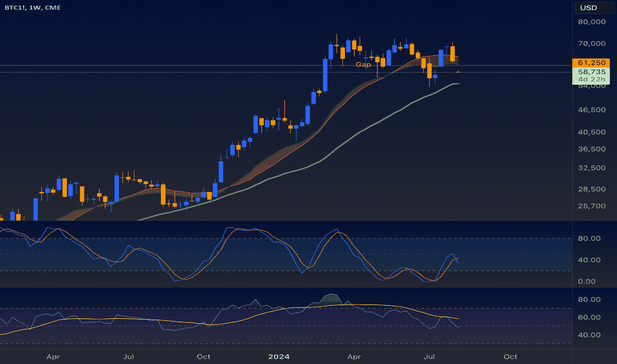Click the stochastic pane 40.00 scale label

(589, 259)
